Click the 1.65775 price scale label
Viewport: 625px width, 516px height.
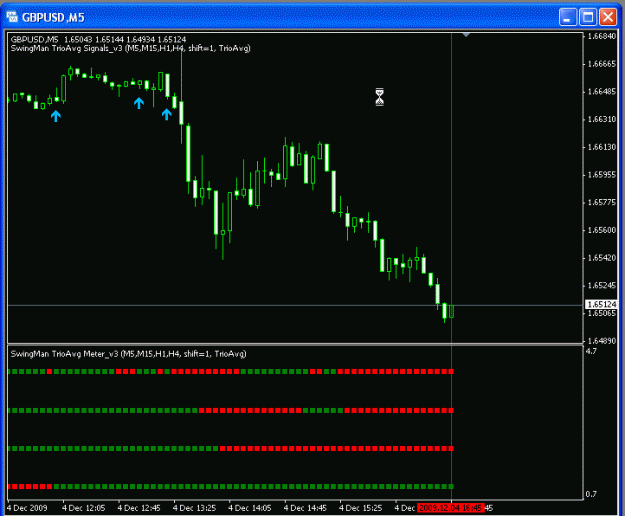click(602, 202)
